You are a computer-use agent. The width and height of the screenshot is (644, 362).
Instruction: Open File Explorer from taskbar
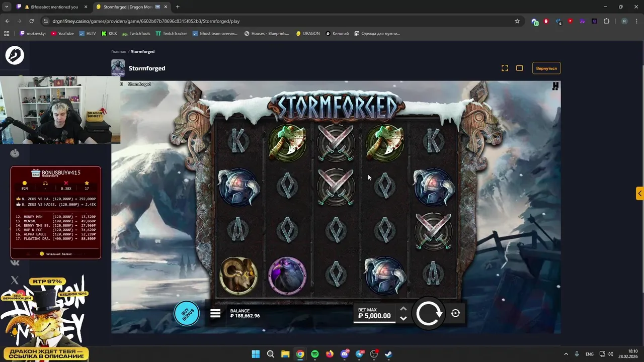(x=285, y=354)
